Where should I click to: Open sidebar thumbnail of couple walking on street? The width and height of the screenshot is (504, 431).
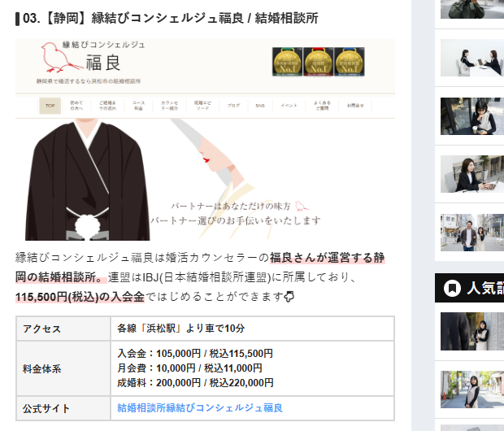471,232
